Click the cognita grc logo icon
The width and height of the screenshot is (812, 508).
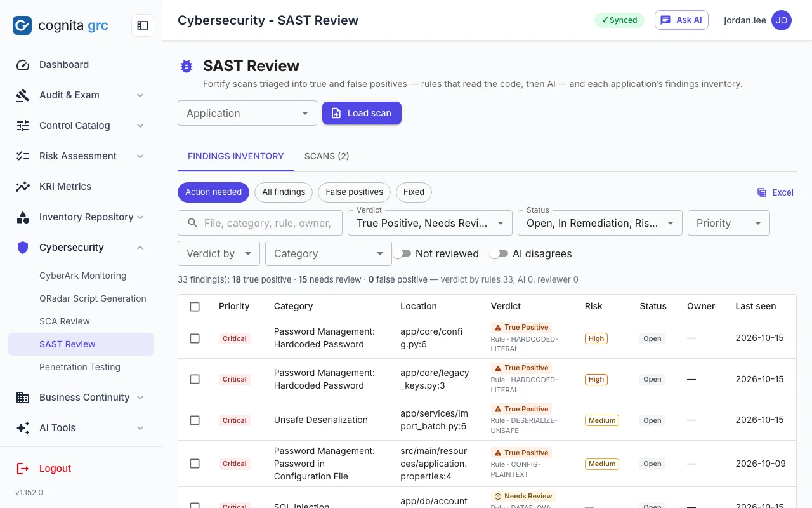(x=22, y=25)
